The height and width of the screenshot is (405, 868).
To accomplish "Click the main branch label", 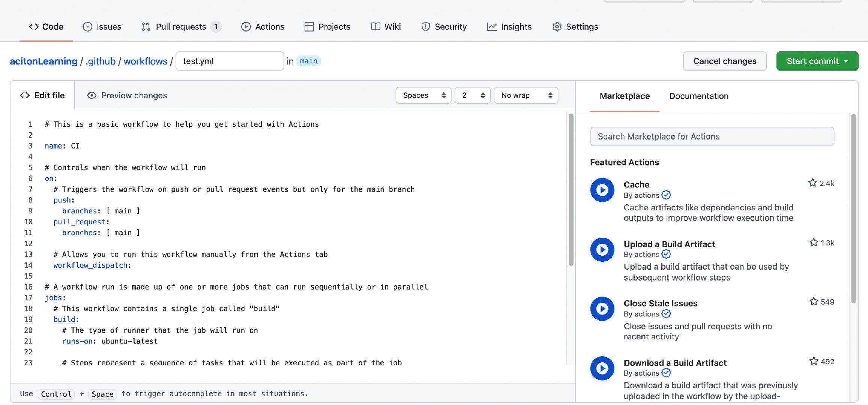I will click(308, 61).
